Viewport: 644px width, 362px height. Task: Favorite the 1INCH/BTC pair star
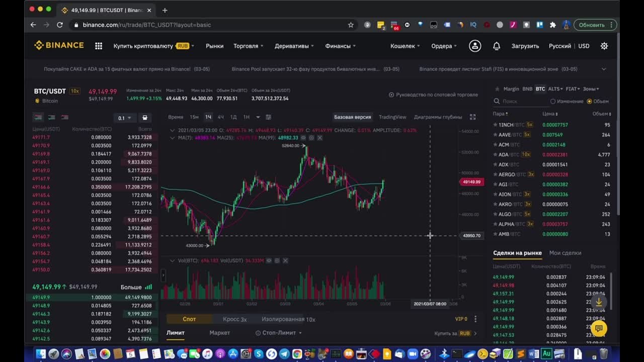(495, 125)
